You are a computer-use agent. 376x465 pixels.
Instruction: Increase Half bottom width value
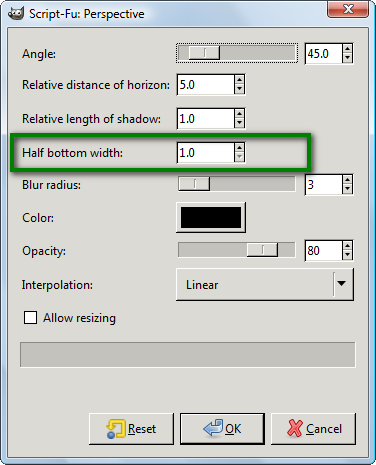coord(239,148)
